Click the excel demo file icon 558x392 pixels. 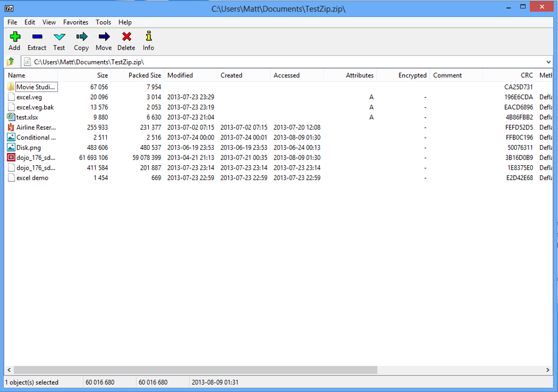pyautogui.click(x=11, y=177)
